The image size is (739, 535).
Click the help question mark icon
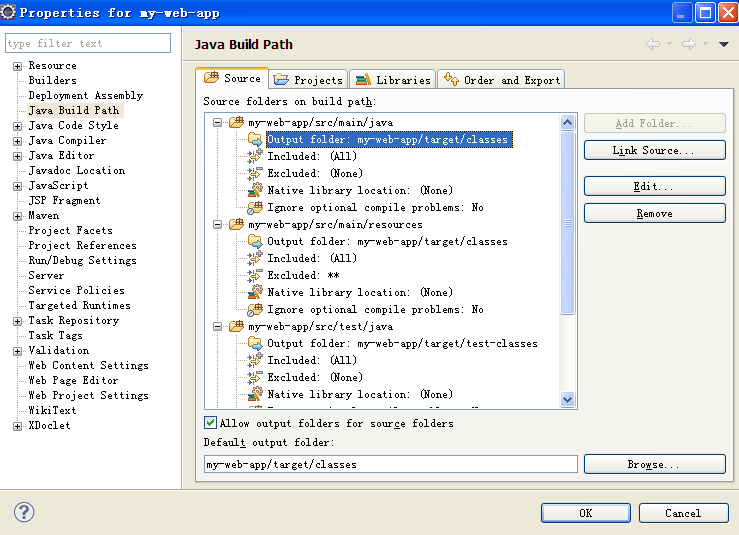[x=24, y=512]
